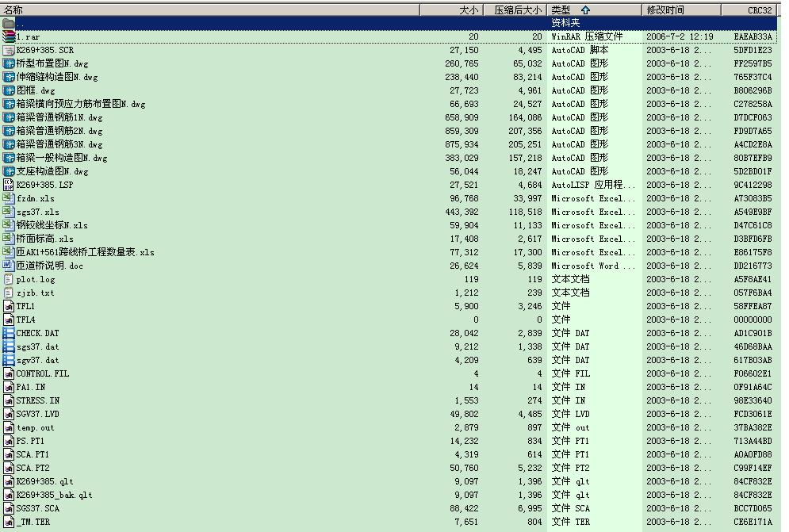The width and height of the screenshot is (789, 532).
Task: Click the CRC32 column header
Action: coord(759,10)
